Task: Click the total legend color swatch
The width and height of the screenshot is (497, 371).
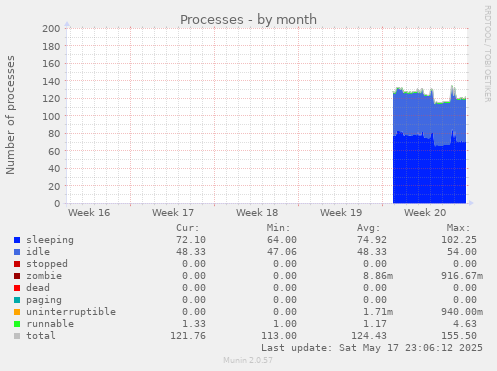Action: click(x=17, y=336)
